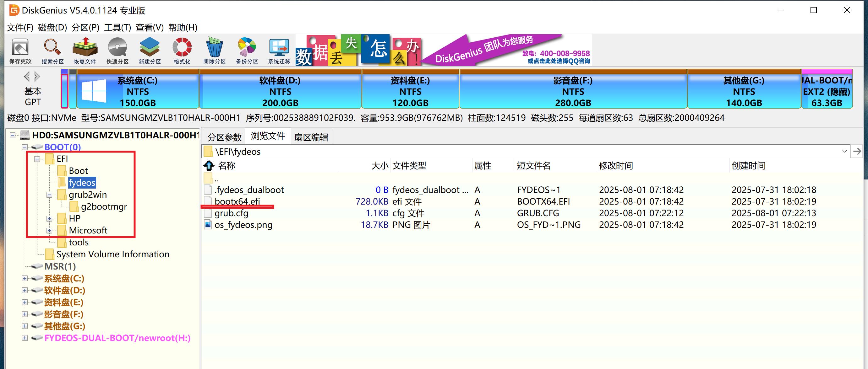The image size is (868, 369).
Task: Select the .fydeos_dualboot file row
Action: (532, 190)
